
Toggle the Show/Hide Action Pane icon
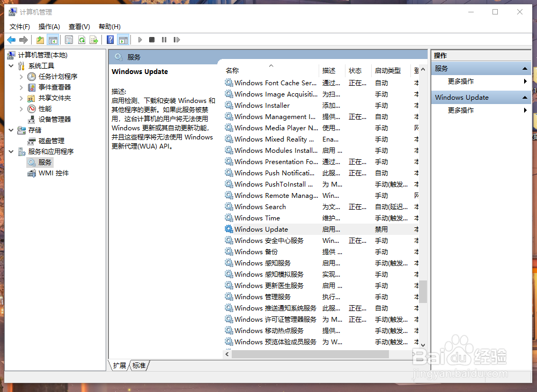[x=123, y=40]
